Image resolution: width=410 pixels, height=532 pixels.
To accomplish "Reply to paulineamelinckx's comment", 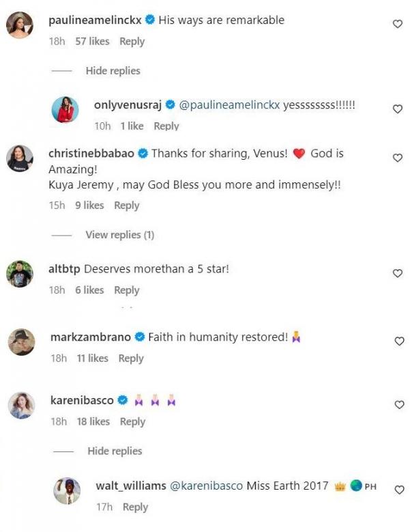I will [132, 42].
